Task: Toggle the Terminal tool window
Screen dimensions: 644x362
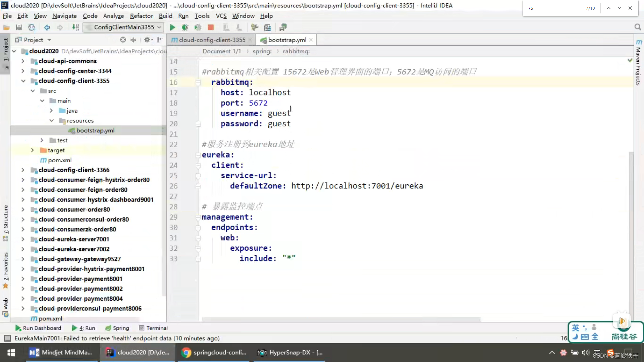Action: click(x=153, y=328)
